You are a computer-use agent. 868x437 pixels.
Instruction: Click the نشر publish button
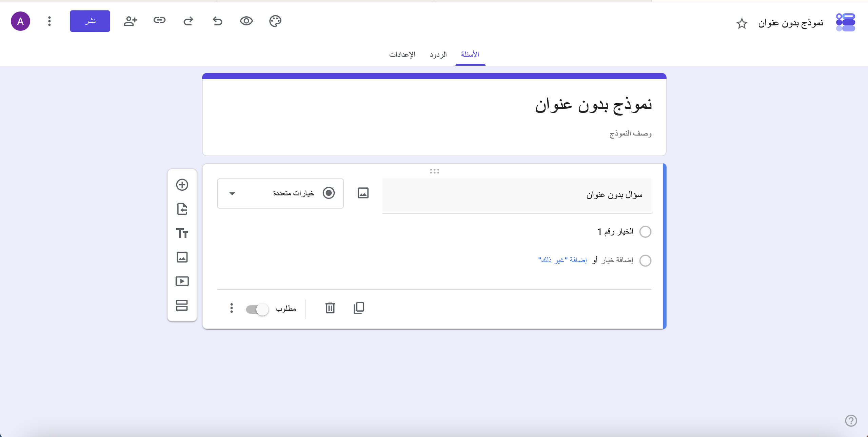90,21
